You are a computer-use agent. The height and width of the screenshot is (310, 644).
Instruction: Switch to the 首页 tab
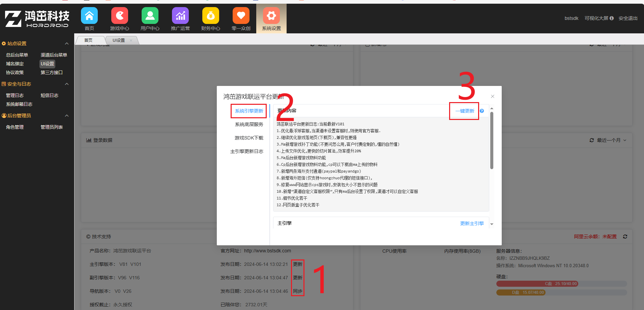pos(88,40)
